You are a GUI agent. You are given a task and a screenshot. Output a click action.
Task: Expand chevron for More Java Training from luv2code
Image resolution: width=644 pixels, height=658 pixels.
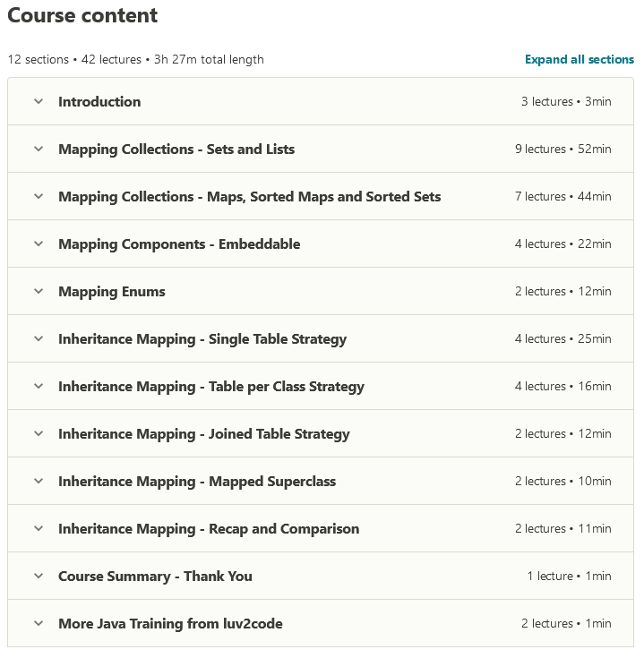point(39,624)
